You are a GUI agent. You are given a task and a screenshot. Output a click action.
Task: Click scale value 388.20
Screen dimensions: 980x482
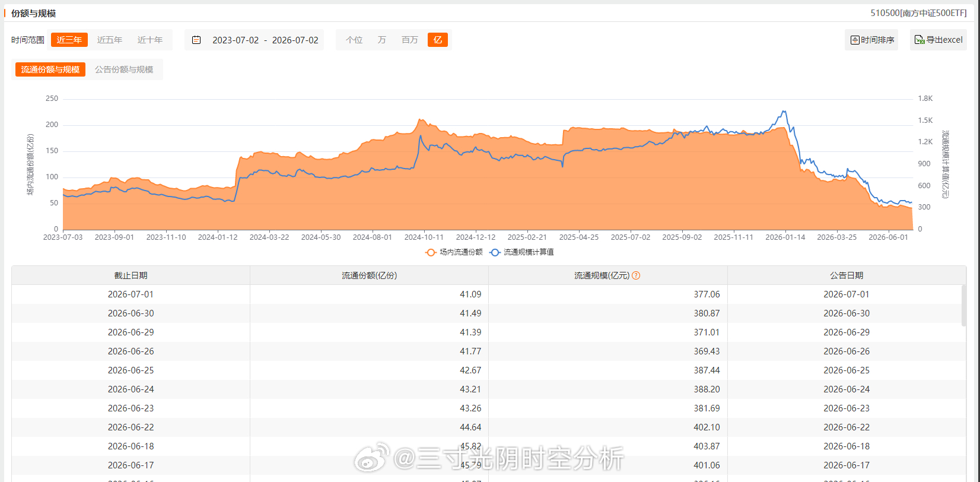click(x=707, y=389)
